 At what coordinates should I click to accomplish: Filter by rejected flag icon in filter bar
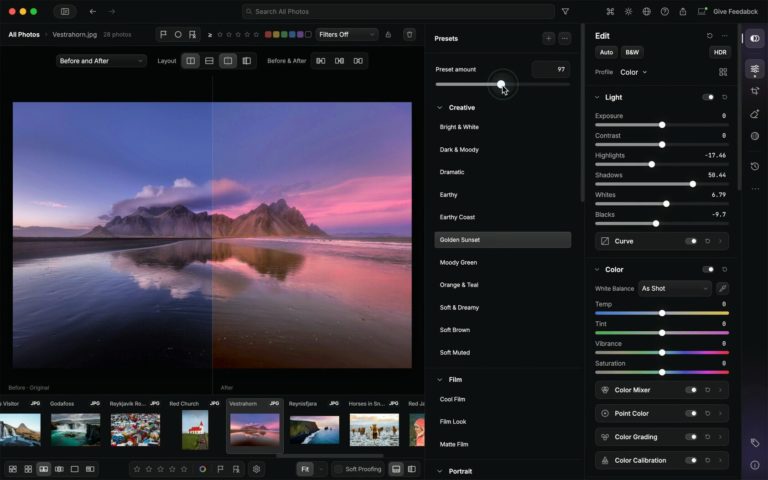coord(192,34)
